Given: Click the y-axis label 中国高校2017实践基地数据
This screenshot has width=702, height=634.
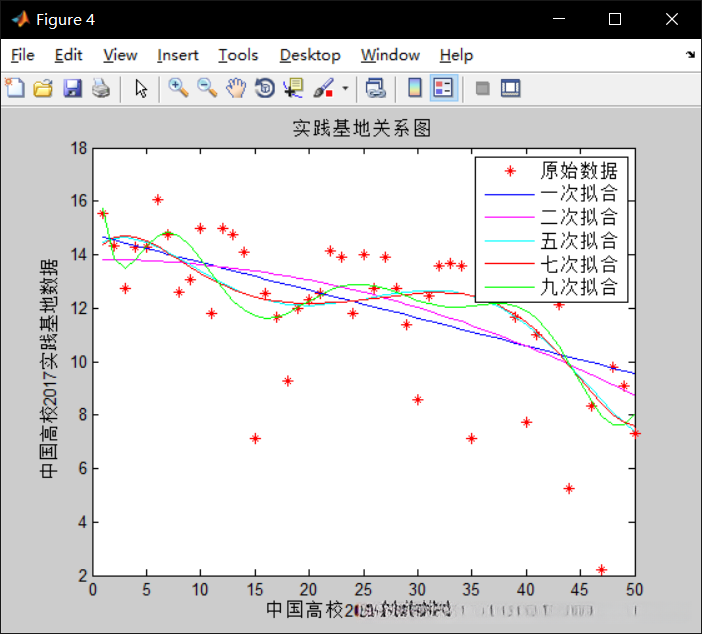Looking at the screenshot, I should coord(49,368).
